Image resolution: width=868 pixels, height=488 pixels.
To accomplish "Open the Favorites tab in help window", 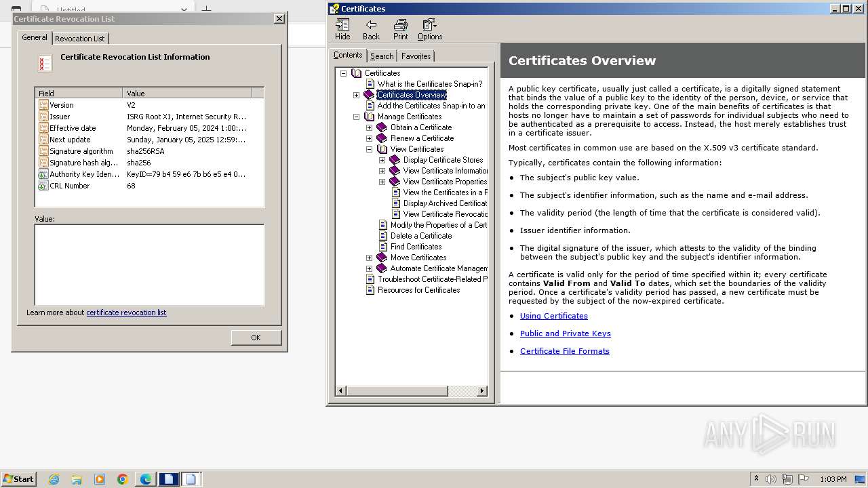I will click(416, 56).
